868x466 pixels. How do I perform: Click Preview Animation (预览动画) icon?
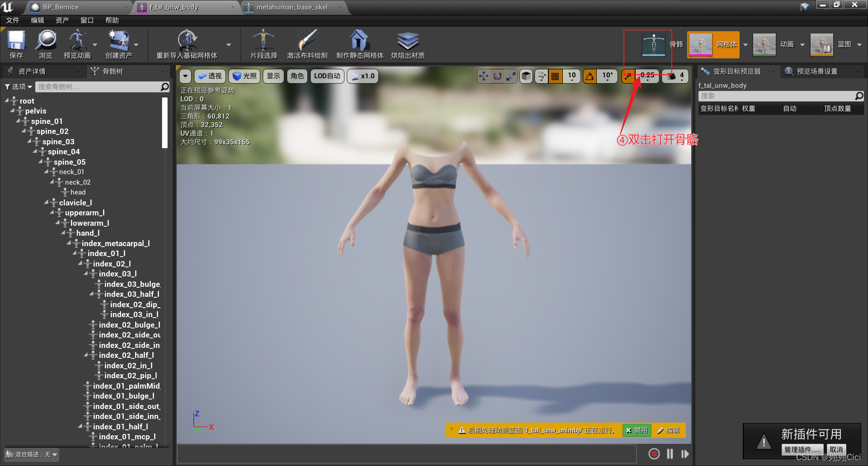tap(77, 44)
